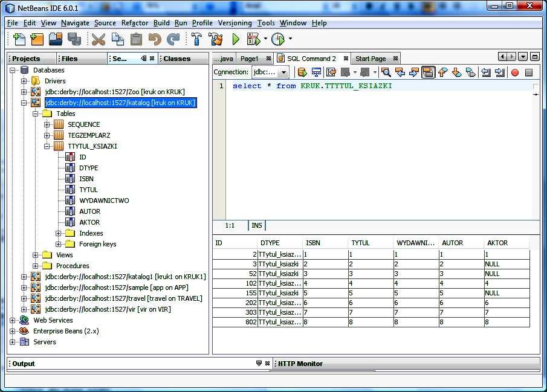547x392 pixels.
Task: Show opened documents list dropdown button
Action: point(523,57)
